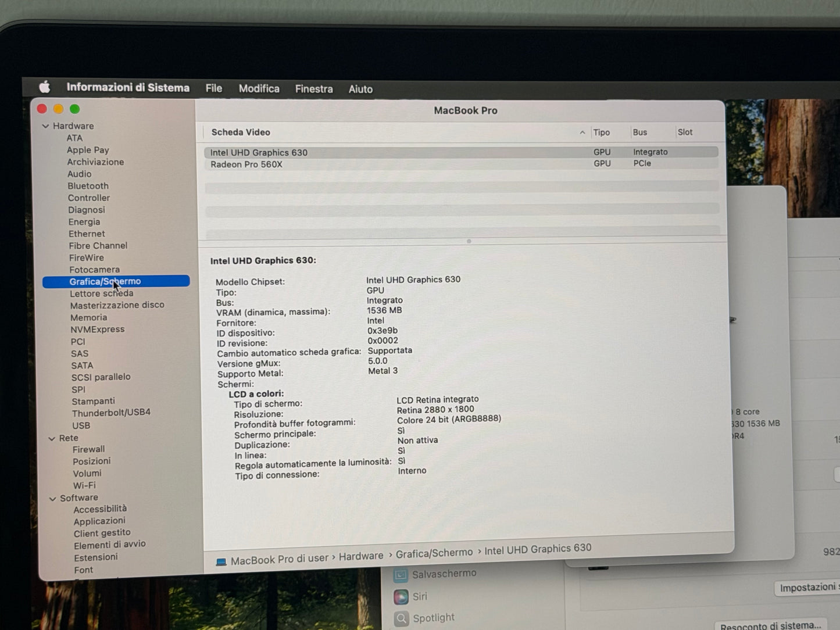Select Stampanti in the sidebar
The width and height of the screenshot is (840, 630).
pyautogui.click(x=93, y=402)
